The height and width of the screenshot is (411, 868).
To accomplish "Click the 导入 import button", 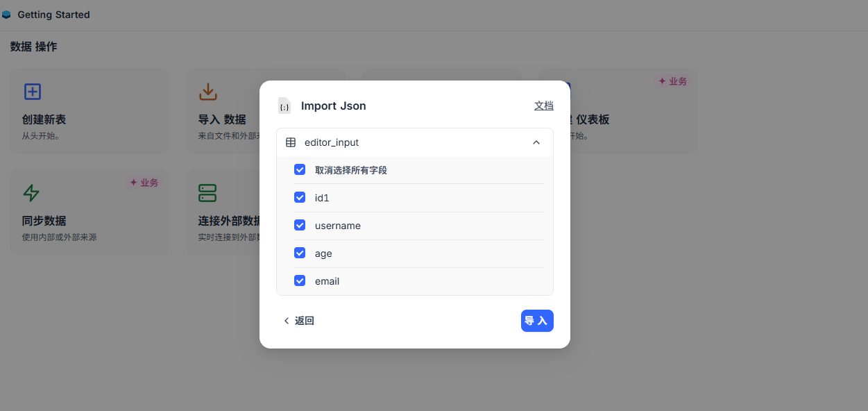I will point(537,321).
